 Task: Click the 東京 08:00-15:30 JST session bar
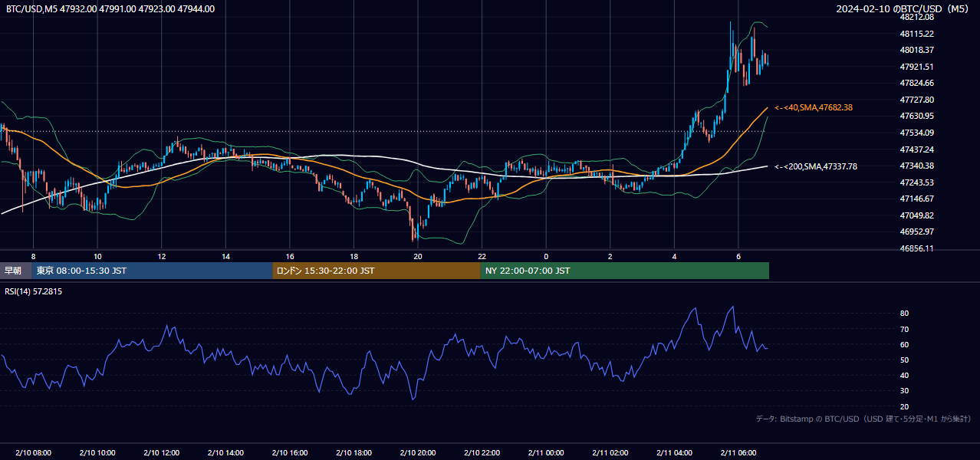153,271
